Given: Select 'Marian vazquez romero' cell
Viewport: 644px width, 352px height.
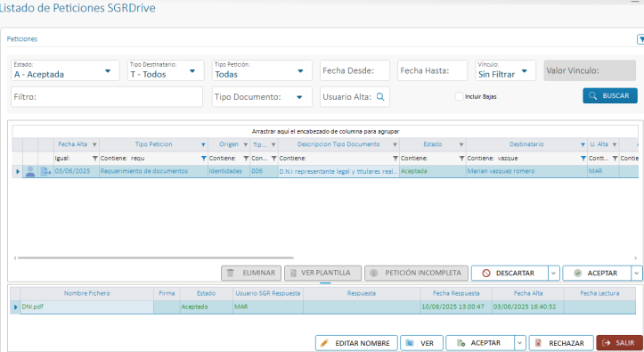Looking at the screenshot, I should [x=526, y=171].
